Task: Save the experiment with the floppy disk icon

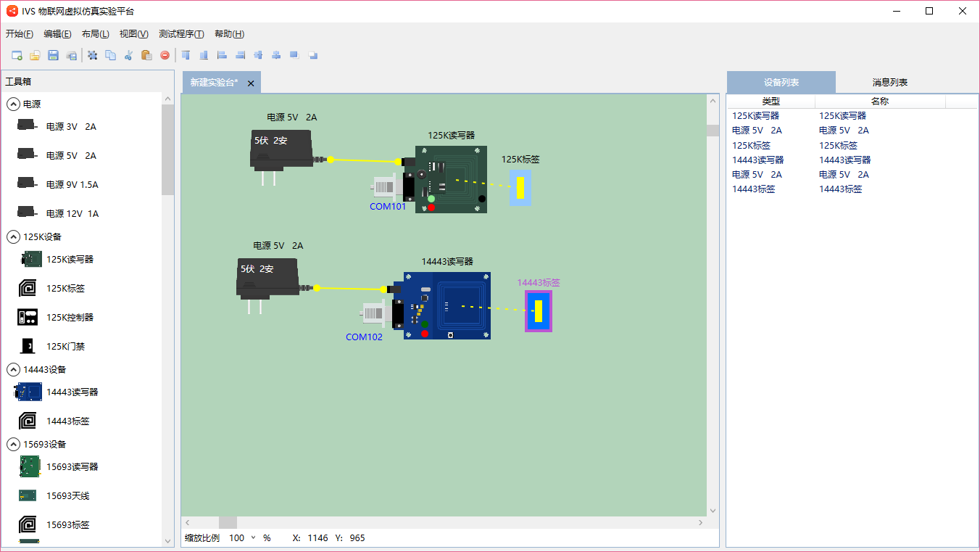Action: [53, 55]
